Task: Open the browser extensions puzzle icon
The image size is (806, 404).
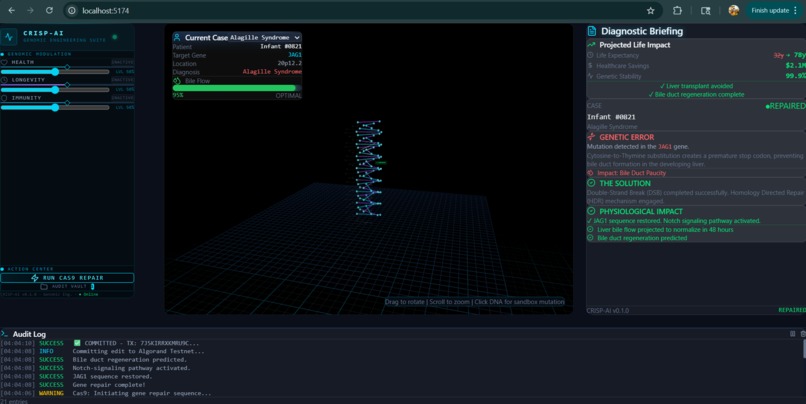Action: [x=677, y=10]
